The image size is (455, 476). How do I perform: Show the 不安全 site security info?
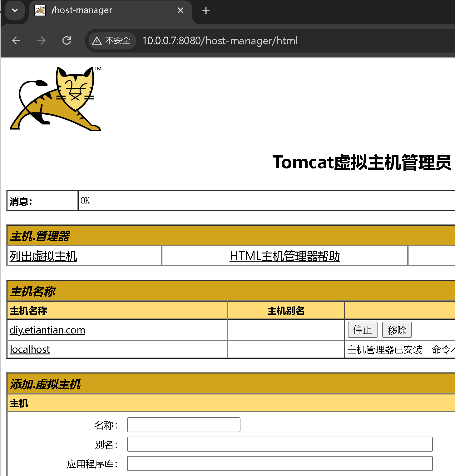(x=112, y=41)
